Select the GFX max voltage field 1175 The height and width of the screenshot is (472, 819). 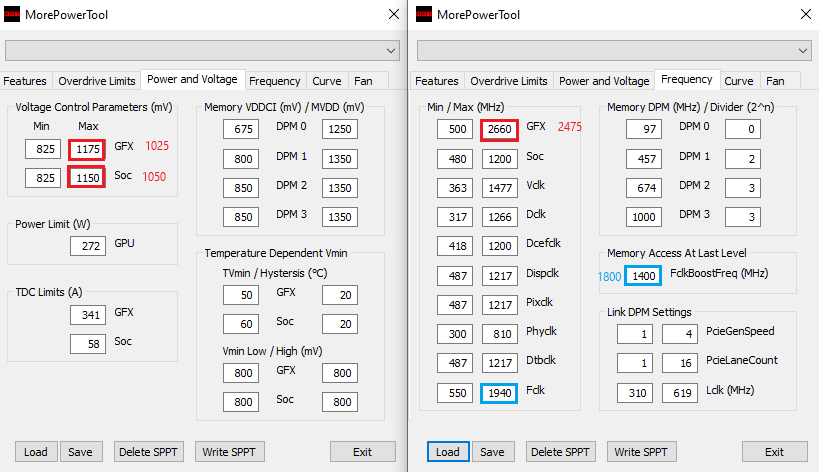pos(87,149)
